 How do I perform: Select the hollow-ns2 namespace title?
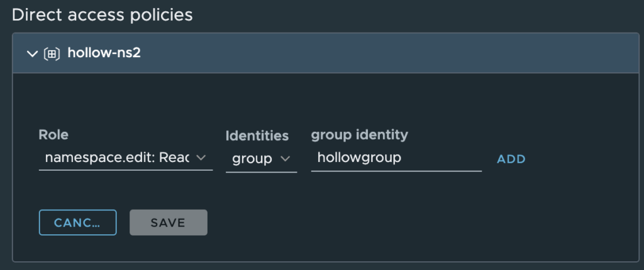tap(104, 53)
